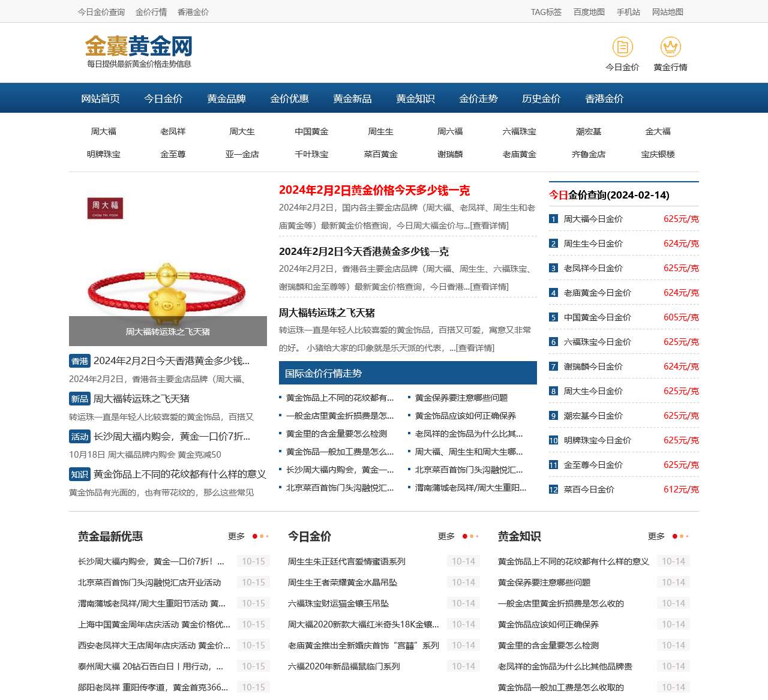768x700 pixels.
Task: Click the 活动 tag badge beside 长沙周大福内购会
Action: pyautogui.click(x=79, y=437)
